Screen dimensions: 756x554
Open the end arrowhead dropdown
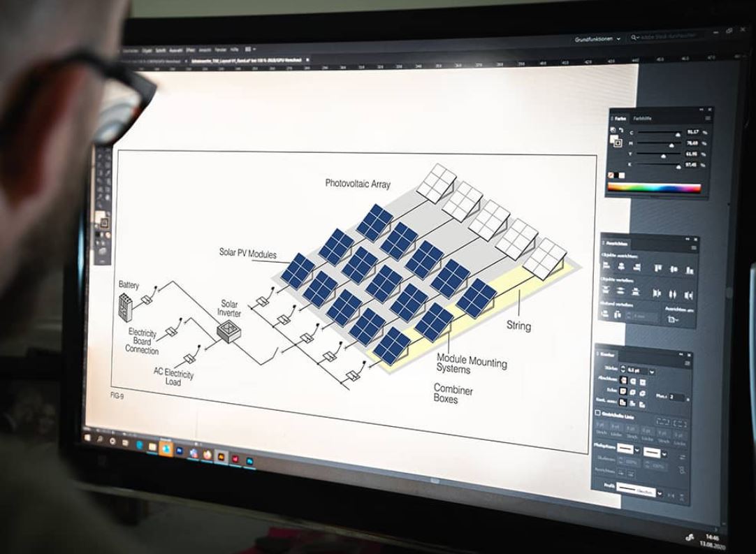[664, 454]
